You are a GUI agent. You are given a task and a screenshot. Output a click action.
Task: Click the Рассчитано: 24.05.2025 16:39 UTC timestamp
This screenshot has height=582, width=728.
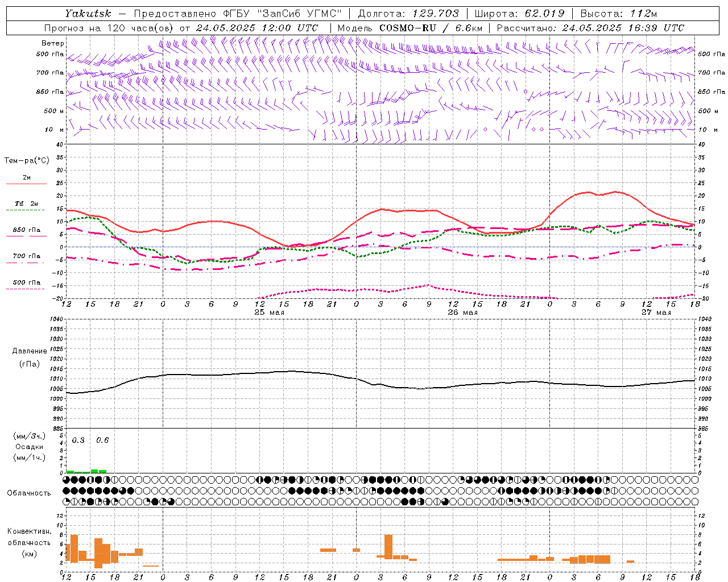(x=590, y=28)
